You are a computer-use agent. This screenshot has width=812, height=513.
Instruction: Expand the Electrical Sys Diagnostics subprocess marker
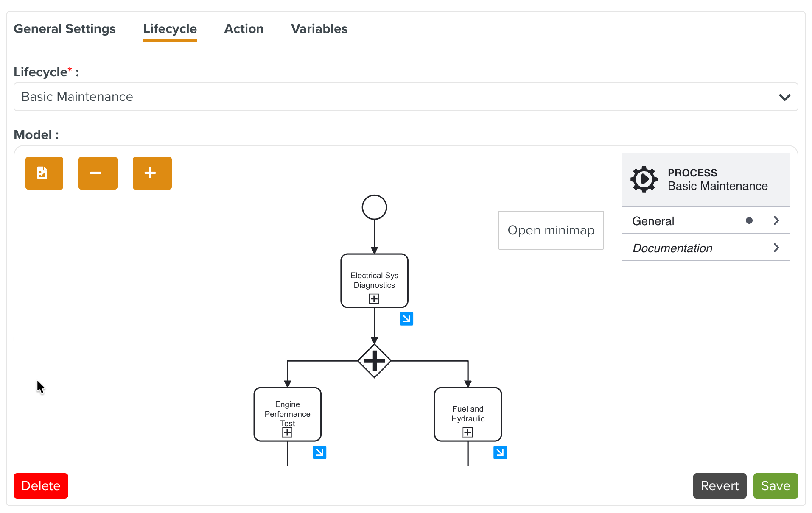coord(374,298)
